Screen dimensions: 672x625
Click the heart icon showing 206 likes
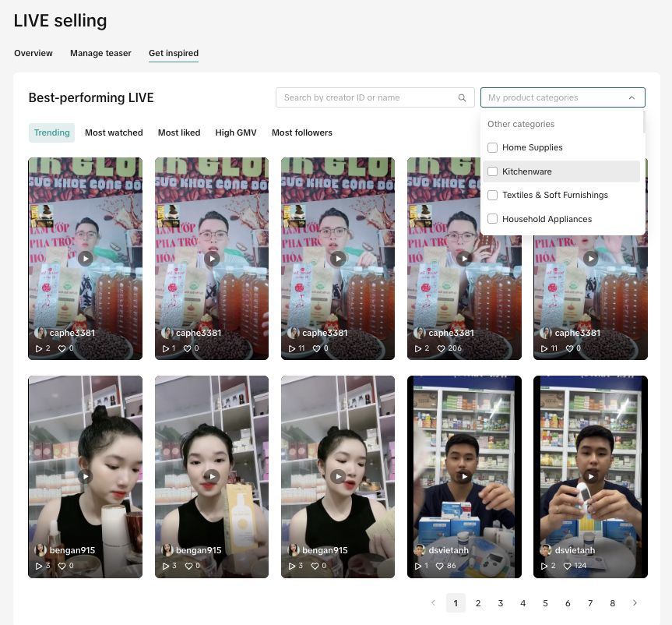click(x=441, y=349)
